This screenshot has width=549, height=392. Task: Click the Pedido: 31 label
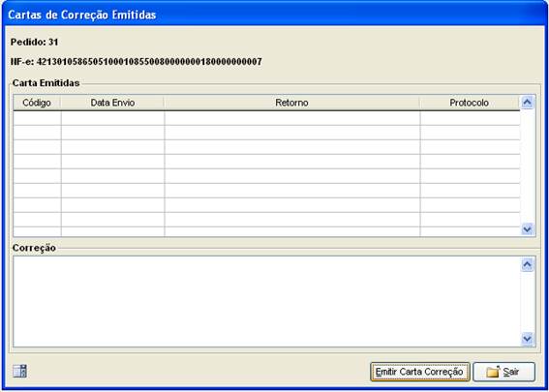34,42
